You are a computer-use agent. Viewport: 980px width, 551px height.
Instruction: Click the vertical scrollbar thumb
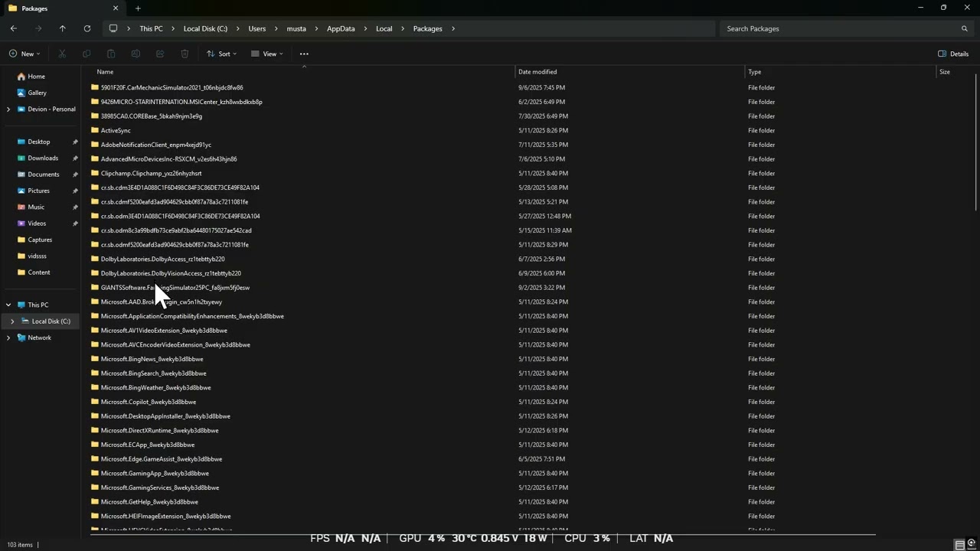pyautogui.click(x=976, y=142)
